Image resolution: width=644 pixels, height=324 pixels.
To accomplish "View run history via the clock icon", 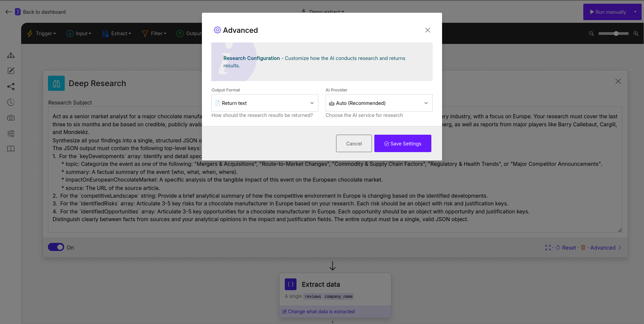I will pos(11,102).
